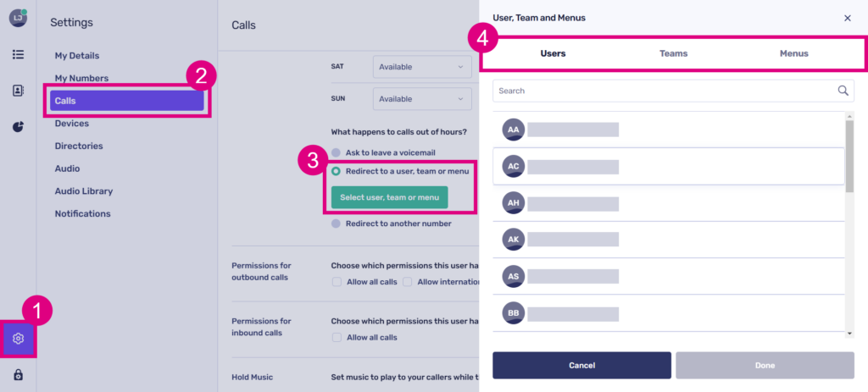Open the list icon in left sidebar

[x=18, y=54]
